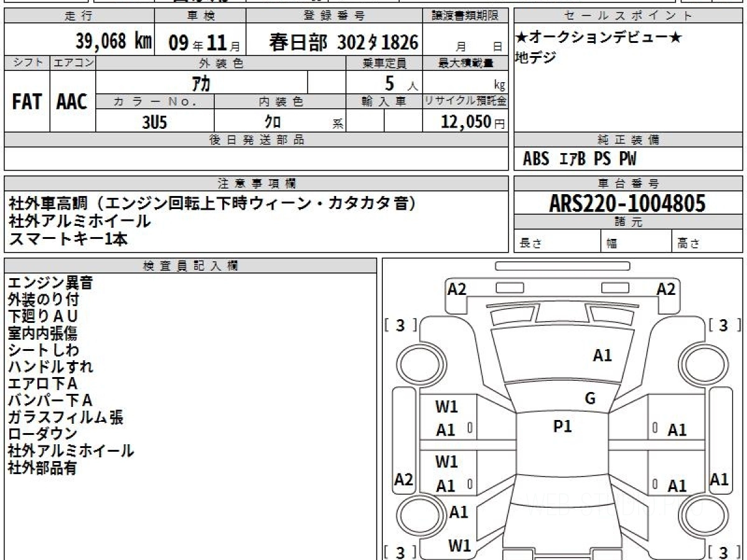This screenshot has width=747, height=560.
Task: Select inspector note ガラスフィルム張
Action: pyautogui.click(x=65, y=418)
